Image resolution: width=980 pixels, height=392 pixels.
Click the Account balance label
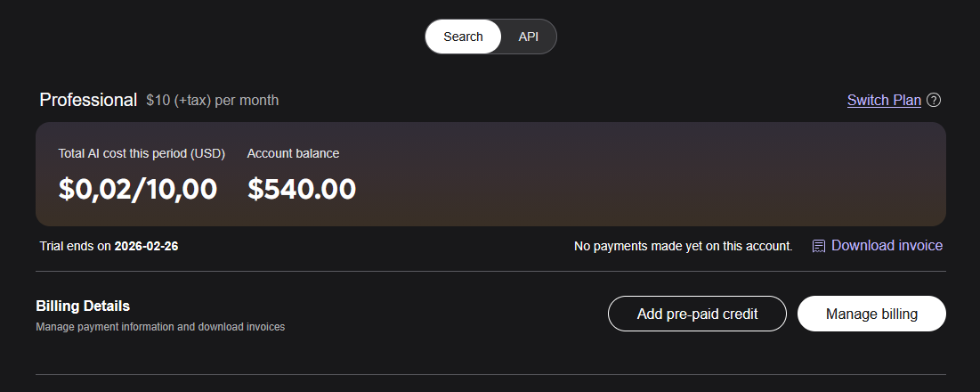coord(293,153)
